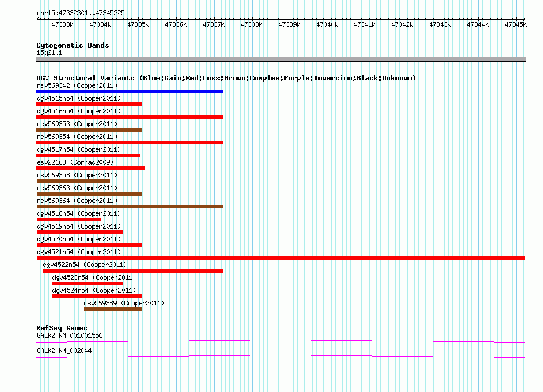Click the red dgv4518n54 loss bar

[68, 219]
